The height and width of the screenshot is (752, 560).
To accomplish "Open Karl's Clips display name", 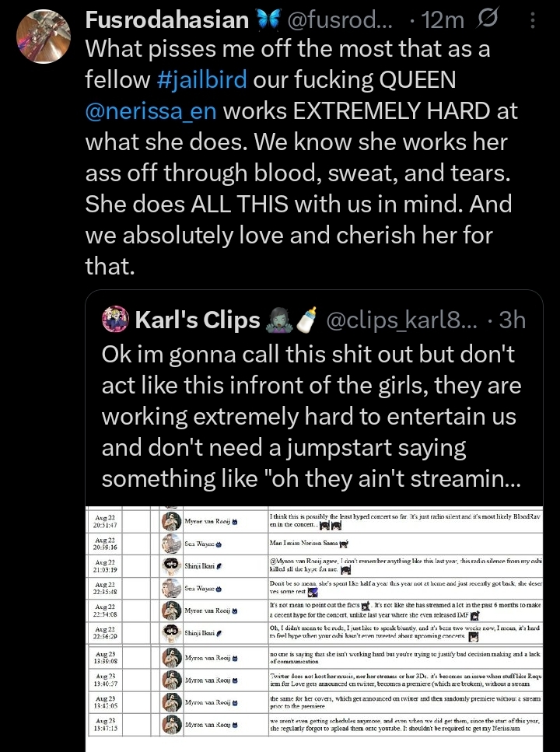I will [198, 320].
